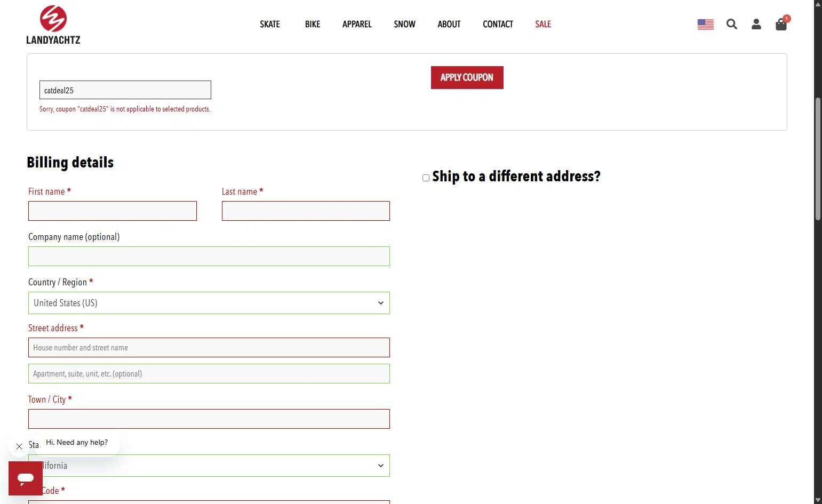The height and width of the screenshot is (504, 822).
Task: Open the red chat widget button
Action: coord(26,478)
